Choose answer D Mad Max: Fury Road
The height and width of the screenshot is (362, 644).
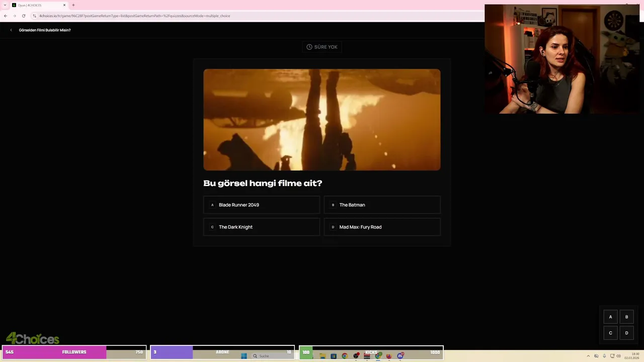coord(382,227)
